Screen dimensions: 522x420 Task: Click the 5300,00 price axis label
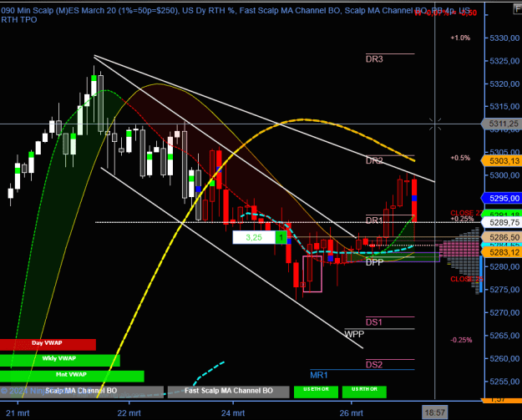(504, 175)
